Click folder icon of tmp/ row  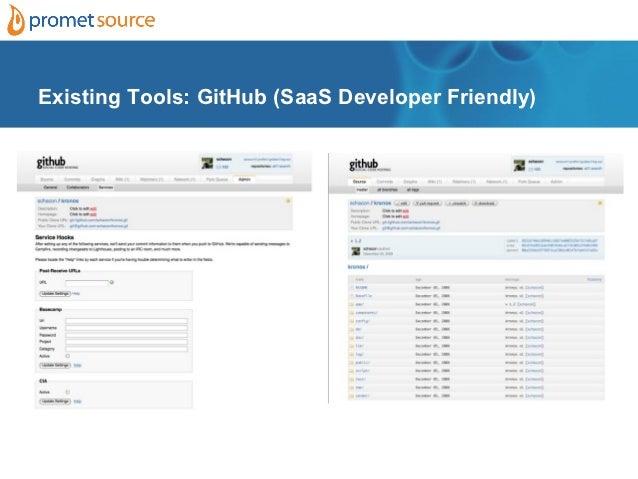pos(351,387)
